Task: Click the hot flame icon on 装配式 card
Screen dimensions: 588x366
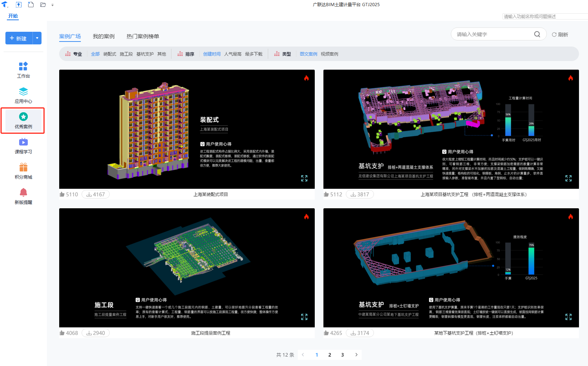Action: pos(306,78)
